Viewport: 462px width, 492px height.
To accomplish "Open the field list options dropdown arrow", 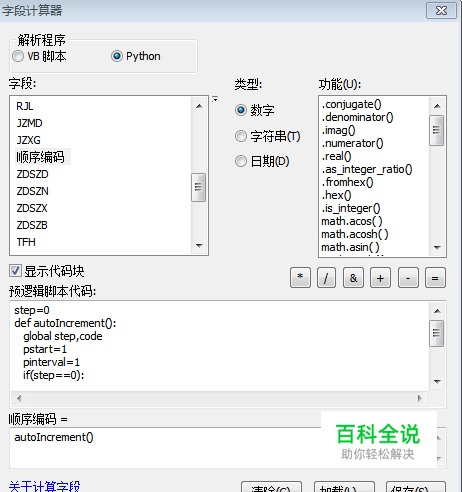I will (x=215, y=99).
